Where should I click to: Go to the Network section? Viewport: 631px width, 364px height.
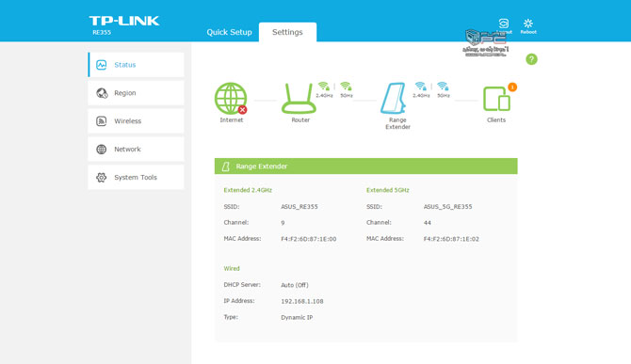(136, 149)
